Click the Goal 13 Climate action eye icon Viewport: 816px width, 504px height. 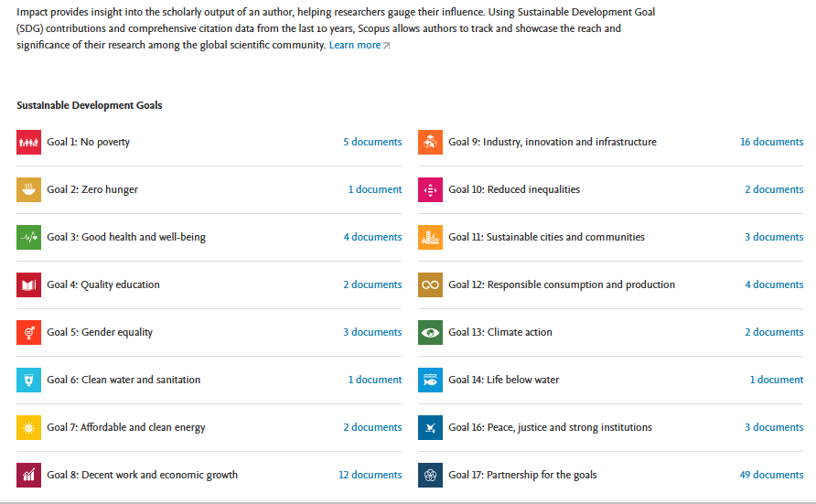(x=430, y=332)
